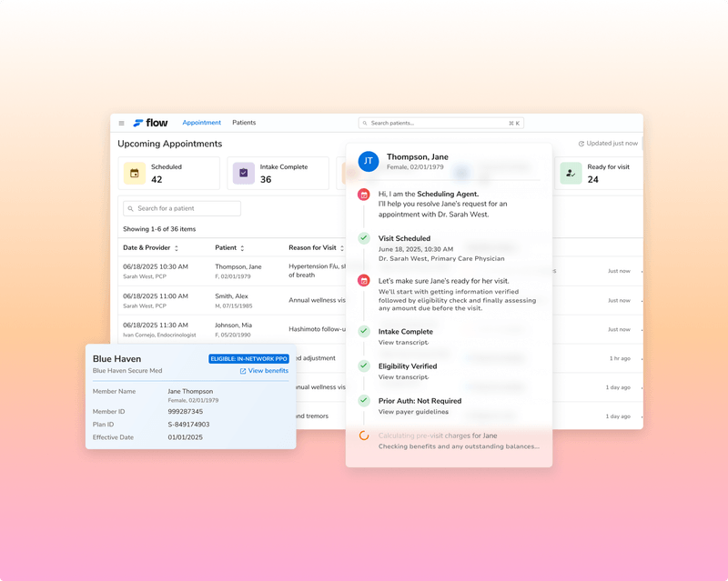Click the top Search patients bar
This screenshot has height=581, width=728.
pyautogui.click(x=441, y=123)
